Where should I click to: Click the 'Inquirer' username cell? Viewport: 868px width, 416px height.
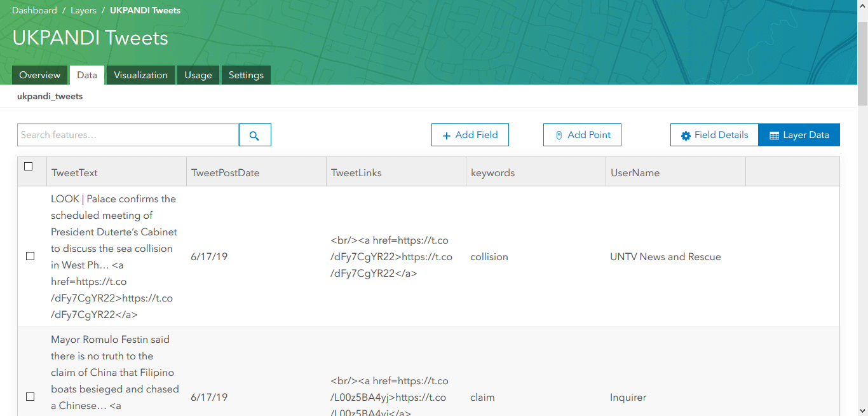[628, 398]
